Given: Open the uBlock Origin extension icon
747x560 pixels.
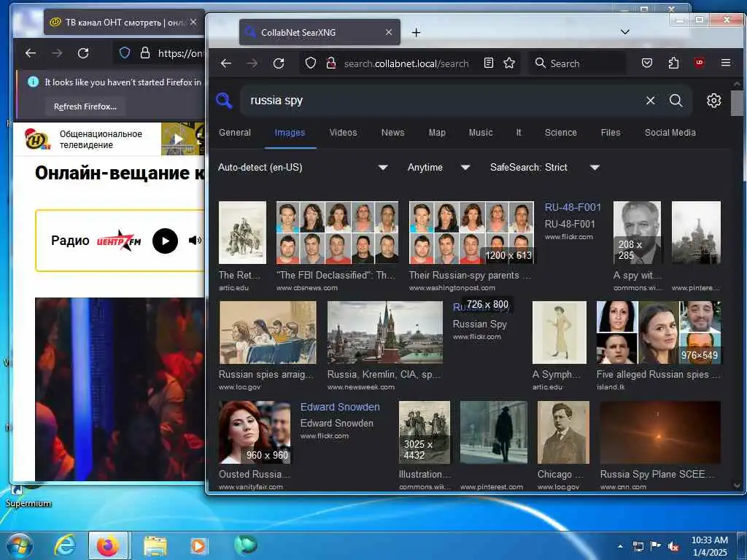Looking at the screenshot, I should (x=700, y=63).
